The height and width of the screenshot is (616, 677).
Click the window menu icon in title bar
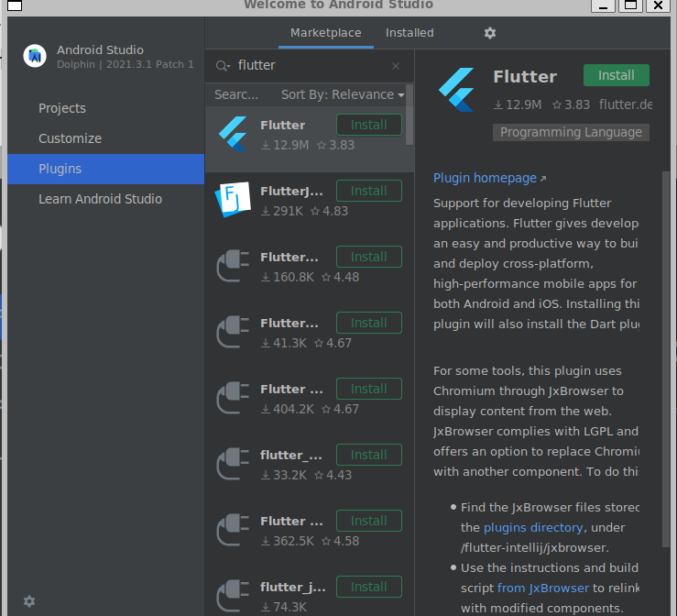point(15,5)
